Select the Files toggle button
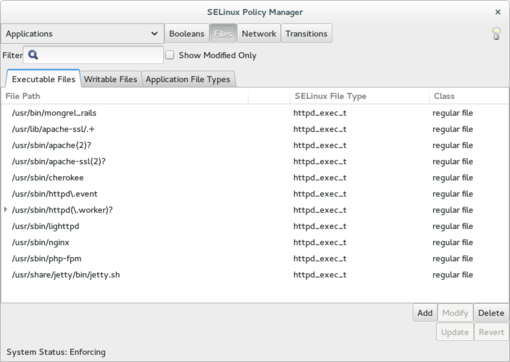 pos(223,34)
